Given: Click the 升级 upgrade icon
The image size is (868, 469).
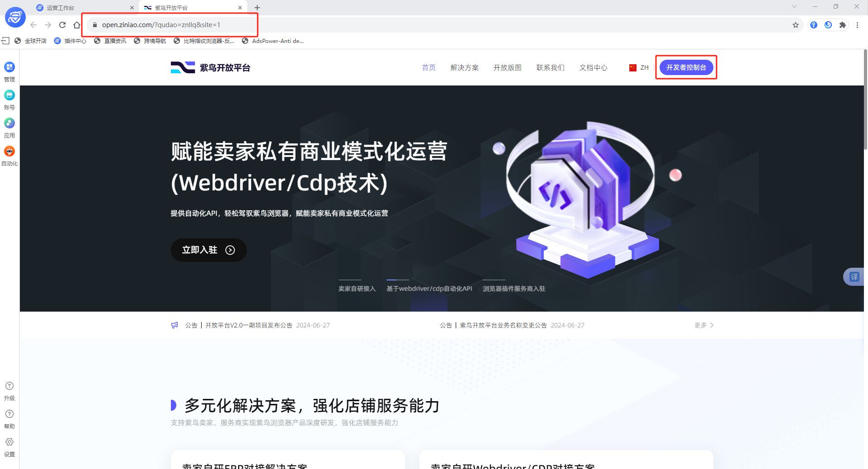Looking at the screenshot, I should 9,386.
